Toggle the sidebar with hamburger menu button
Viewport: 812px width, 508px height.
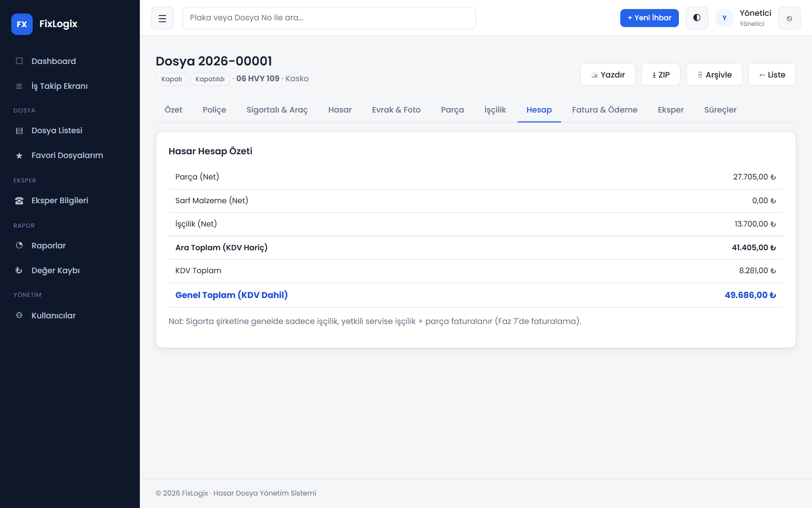point(162,18)
